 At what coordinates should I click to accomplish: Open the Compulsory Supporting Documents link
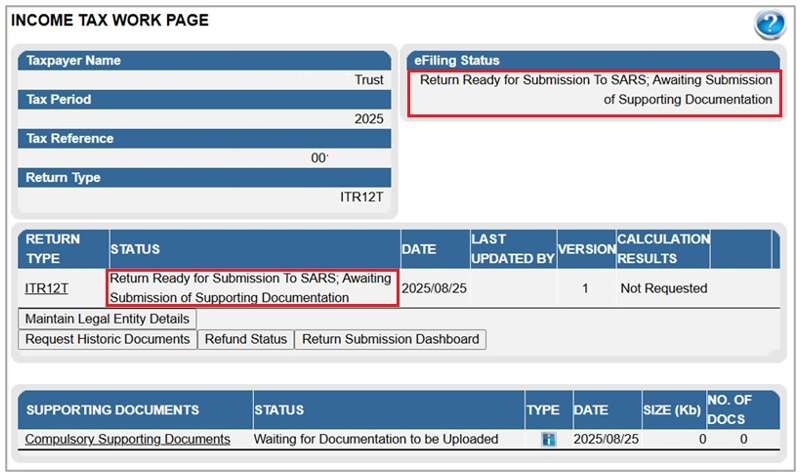pos(127,439)
